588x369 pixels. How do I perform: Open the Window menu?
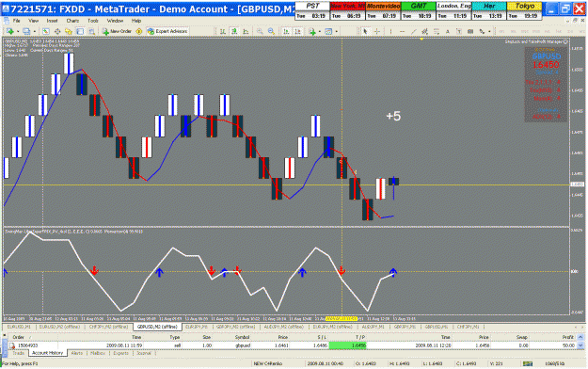[115, 21]
